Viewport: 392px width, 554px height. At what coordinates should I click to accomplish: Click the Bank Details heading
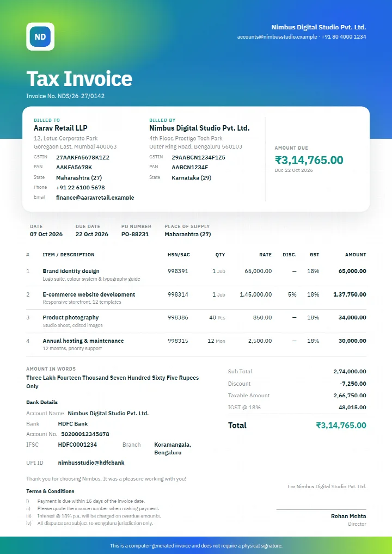[42, 402]
